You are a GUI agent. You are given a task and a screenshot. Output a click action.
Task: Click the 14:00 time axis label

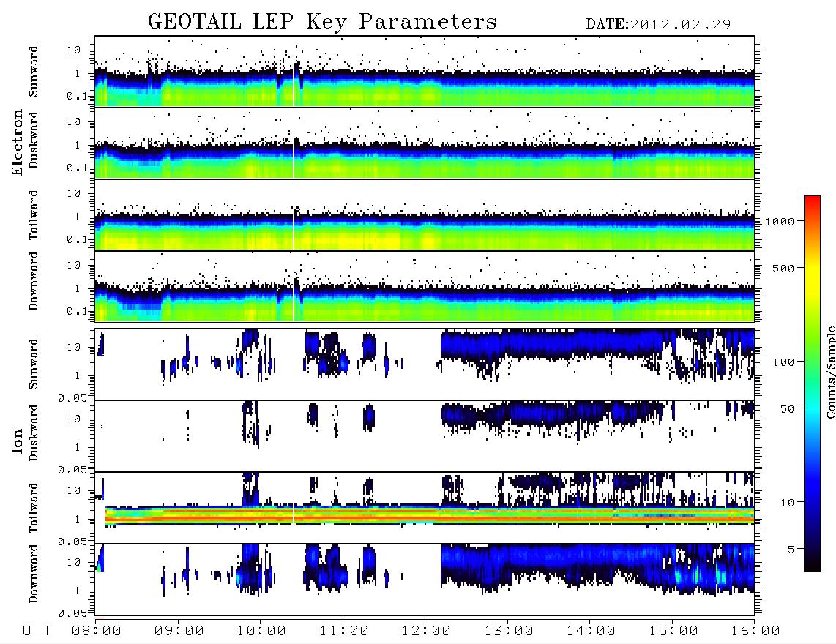pos(591,631)
